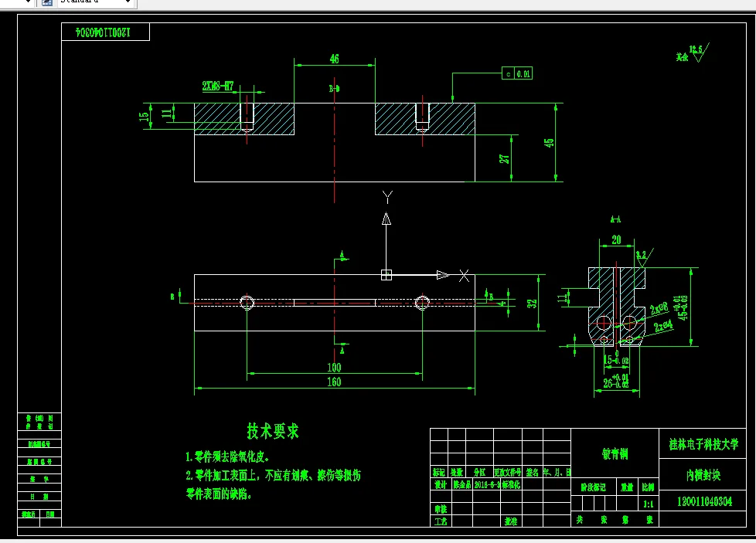Click the B-B section label

334,89
